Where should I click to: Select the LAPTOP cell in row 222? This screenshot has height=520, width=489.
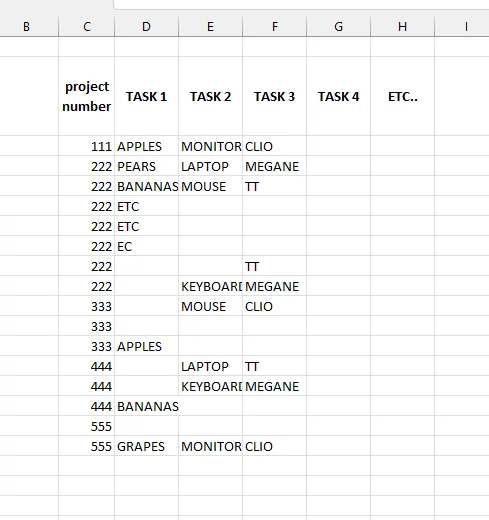[x=210, y=166]
